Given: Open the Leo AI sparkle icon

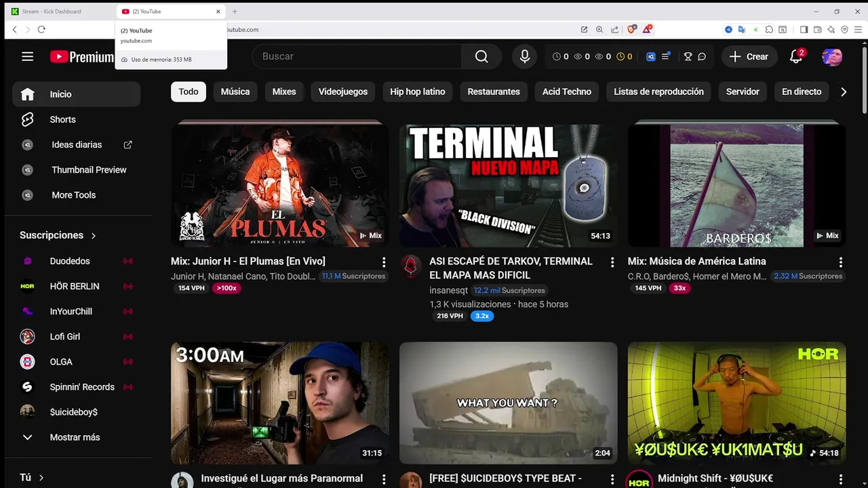Looking at the screenshot, I should point(831,29).
